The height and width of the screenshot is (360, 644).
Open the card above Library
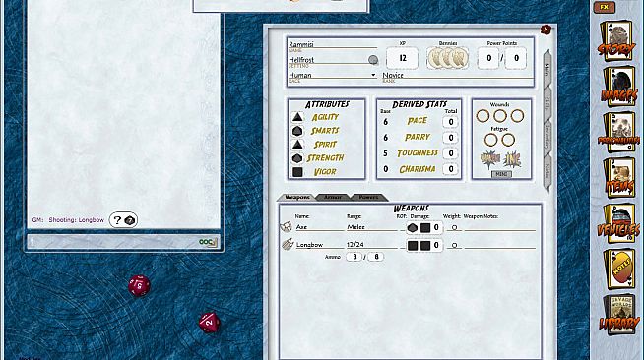[x=619, y=269]
